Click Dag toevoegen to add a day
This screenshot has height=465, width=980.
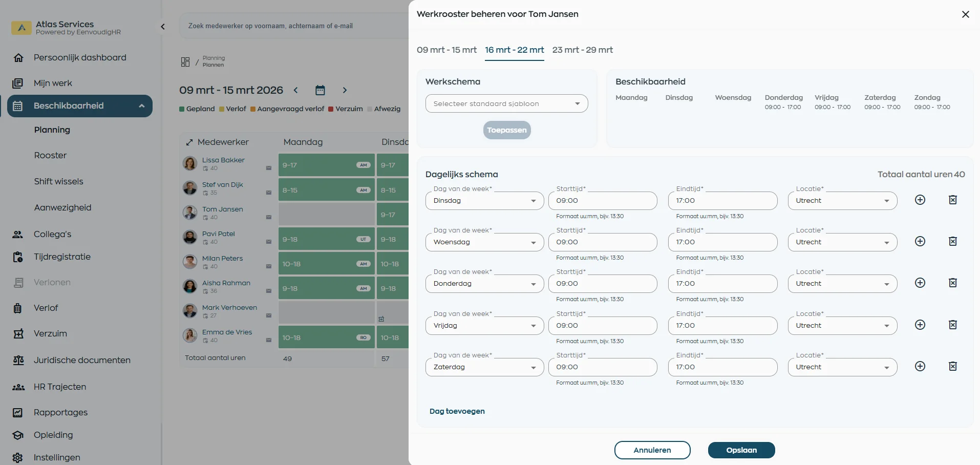tap(456, 411)
